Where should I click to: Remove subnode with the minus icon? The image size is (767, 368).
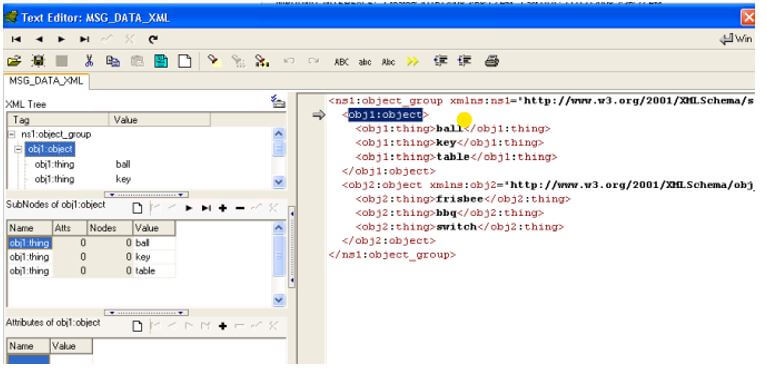(x=240, y=208)
